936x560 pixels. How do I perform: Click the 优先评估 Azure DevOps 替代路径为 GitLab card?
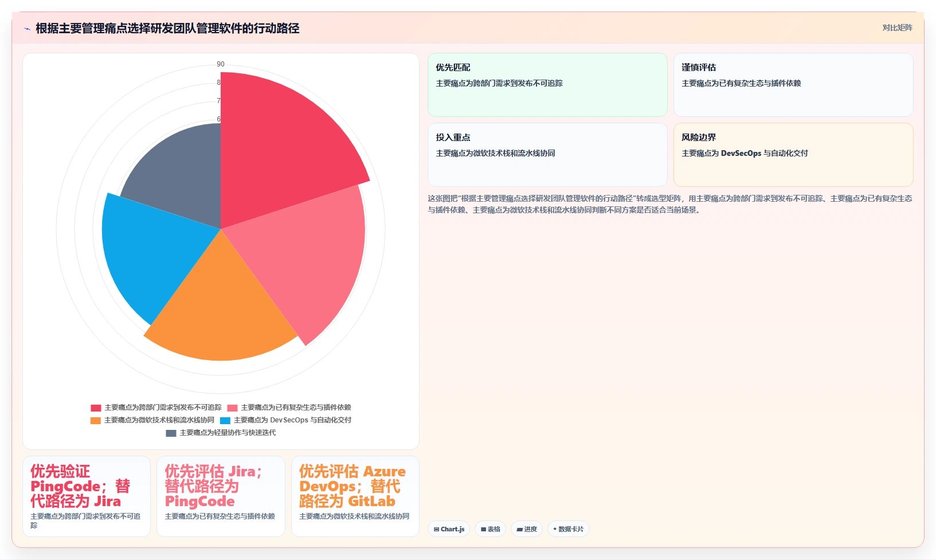tap(355, 496)
